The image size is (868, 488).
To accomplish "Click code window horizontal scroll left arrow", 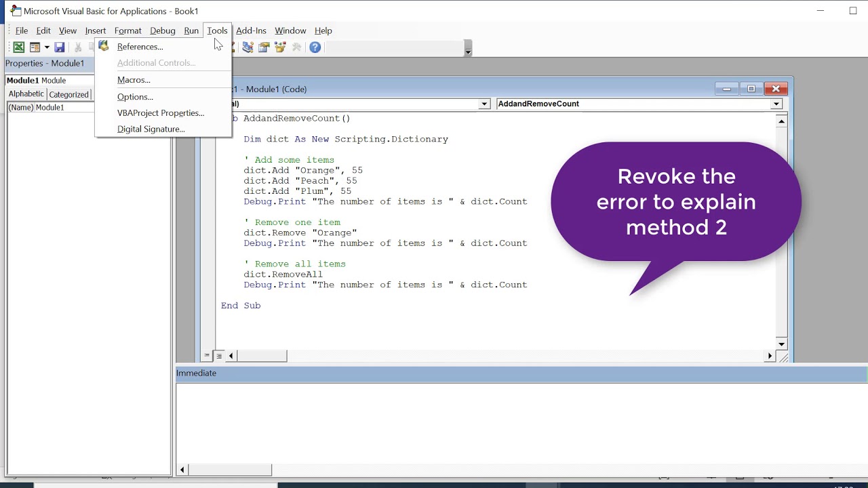I will [x=231, y=356].
